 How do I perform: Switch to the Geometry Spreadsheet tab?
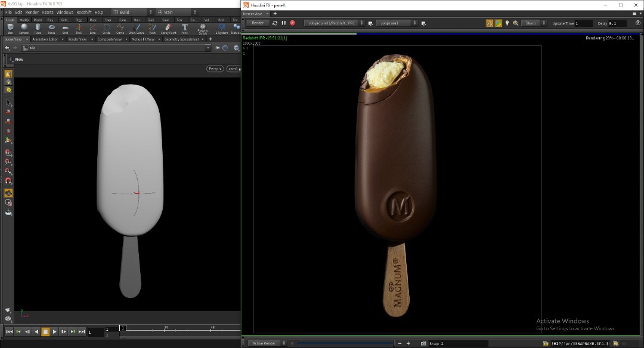coord(181,39)
